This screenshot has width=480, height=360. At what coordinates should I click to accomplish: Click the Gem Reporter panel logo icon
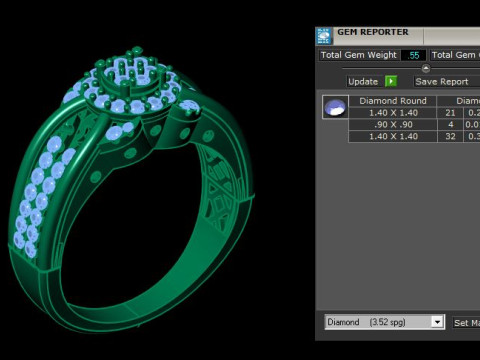(324, 36)
